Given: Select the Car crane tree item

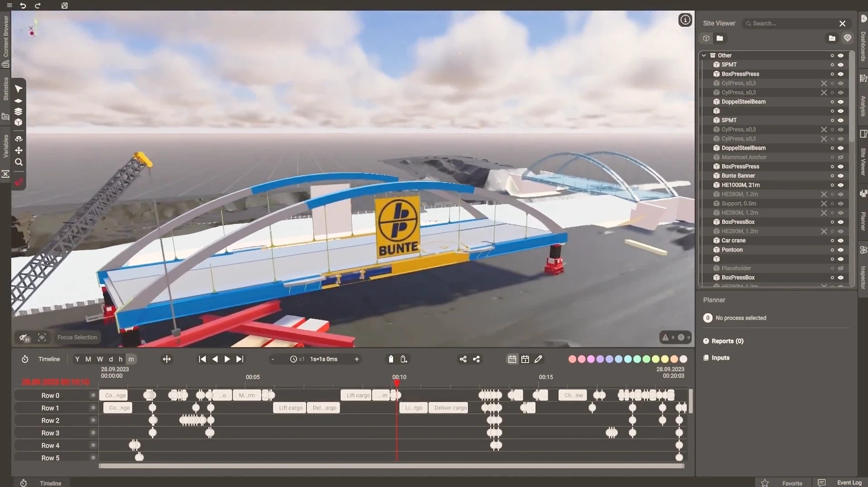Looking at the screenshot, I should click(x=733, y=241).
